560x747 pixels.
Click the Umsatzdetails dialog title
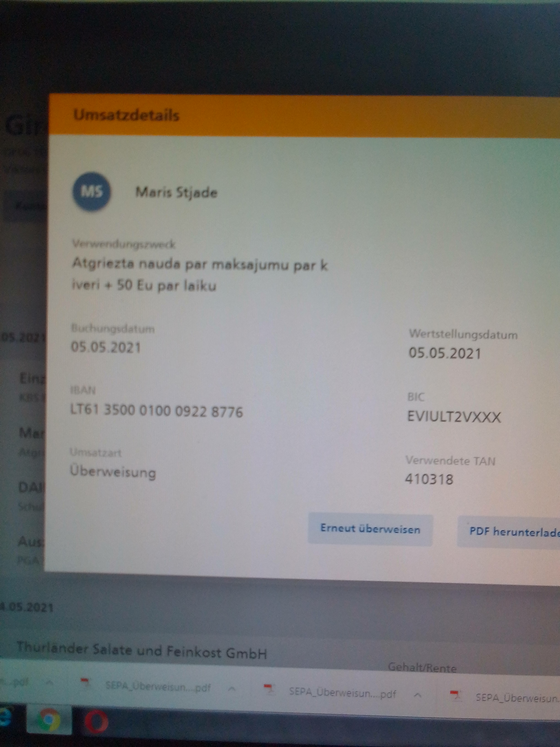[x=126, y=115]
